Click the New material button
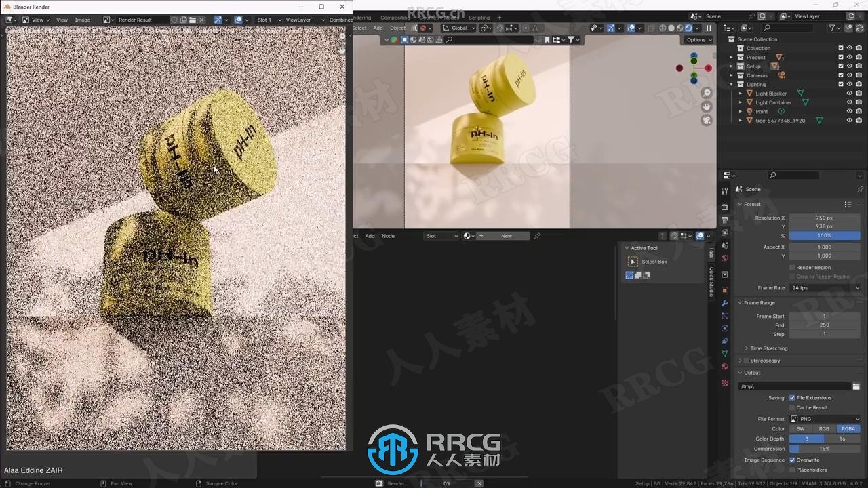The width and height of the screenshot is (868, 488). coord(502,236)
